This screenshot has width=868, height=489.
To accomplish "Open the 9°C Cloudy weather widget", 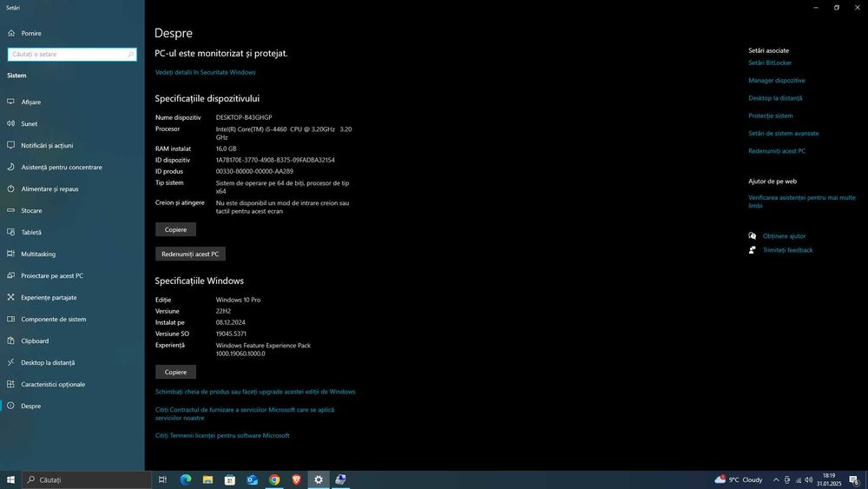I will pyautogui.click(x=739, y=479).
